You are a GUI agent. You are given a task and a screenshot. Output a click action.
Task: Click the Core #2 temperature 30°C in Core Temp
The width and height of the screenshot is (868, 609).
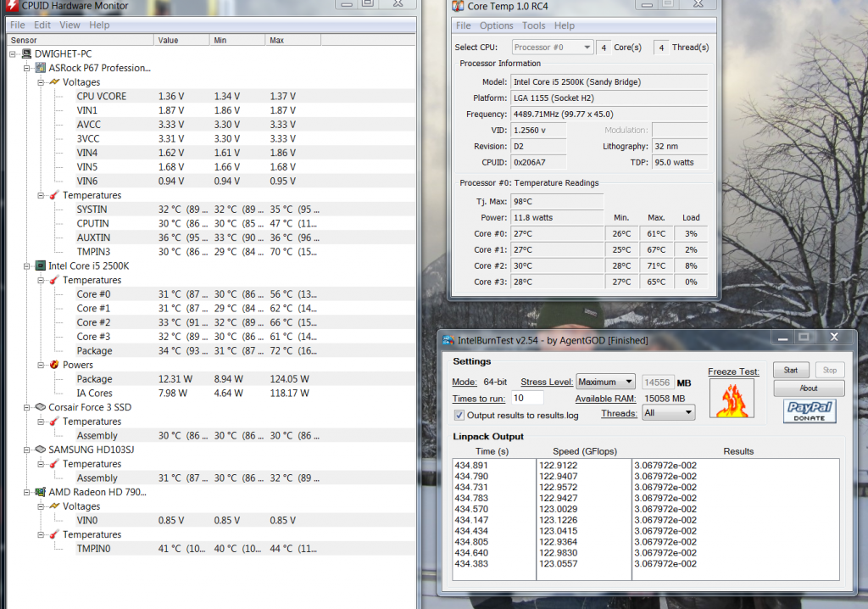click(557, 265)
